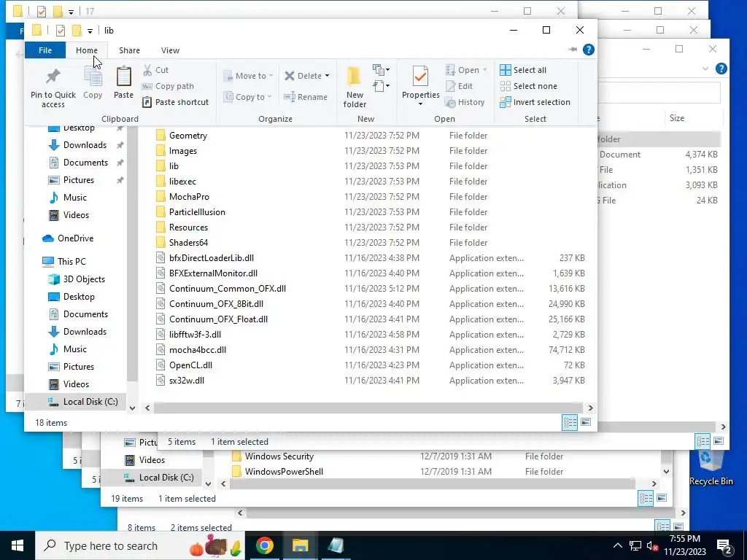Open the Recycle Bin on desktop
The width and height of the screenshot is (747, 560).
(711, 468)
